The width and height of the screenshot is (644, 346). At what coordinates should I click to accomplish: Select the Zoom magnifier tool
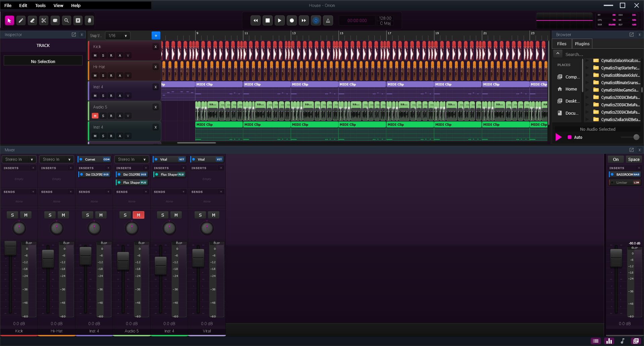coord(66,20)
